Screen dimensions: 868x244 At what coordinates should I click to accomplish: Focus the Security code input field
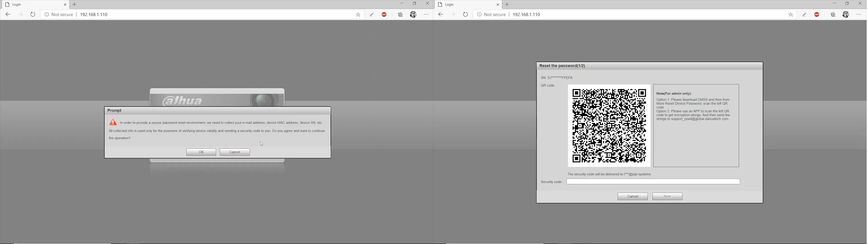(x=653, y=182)
